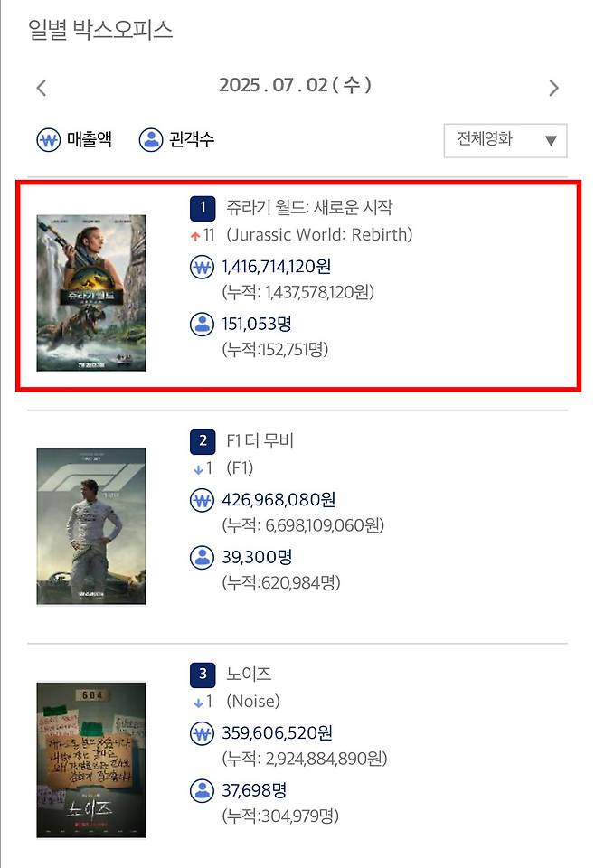
Task: Open the Jurassic World poster thumbnail
Action: tap(91, 293)
